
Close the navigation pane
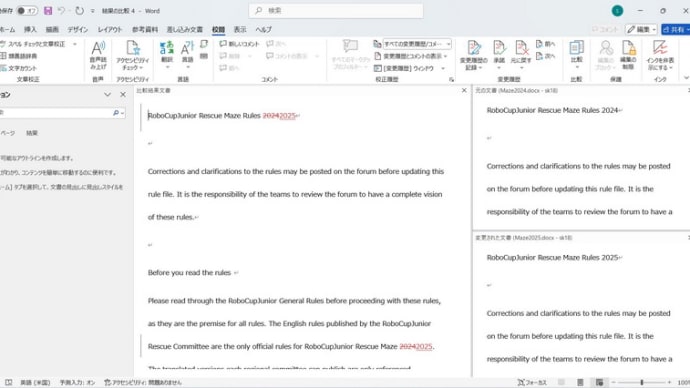123,95
